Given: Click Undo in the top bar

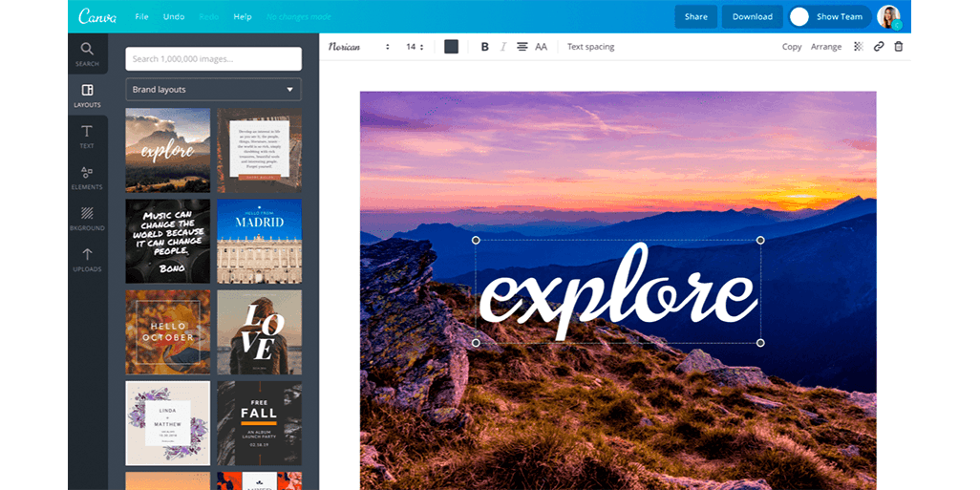Looking at the screenshot, I should pyautogui.click(x=174, y=17).
